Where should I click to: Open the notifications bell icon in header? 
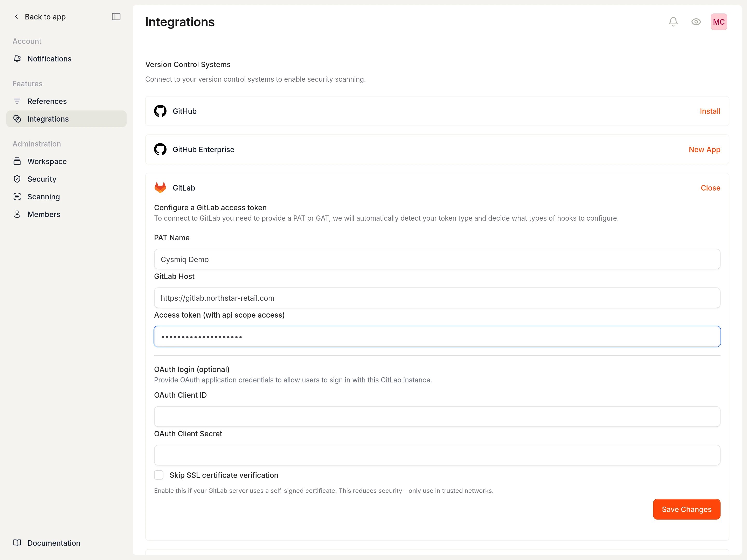[x=673, y=22]
